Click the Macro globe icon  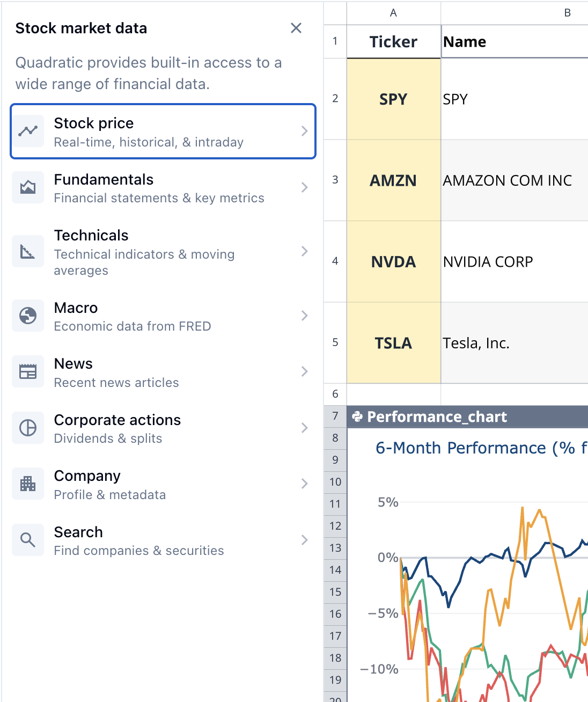point(28,316)
